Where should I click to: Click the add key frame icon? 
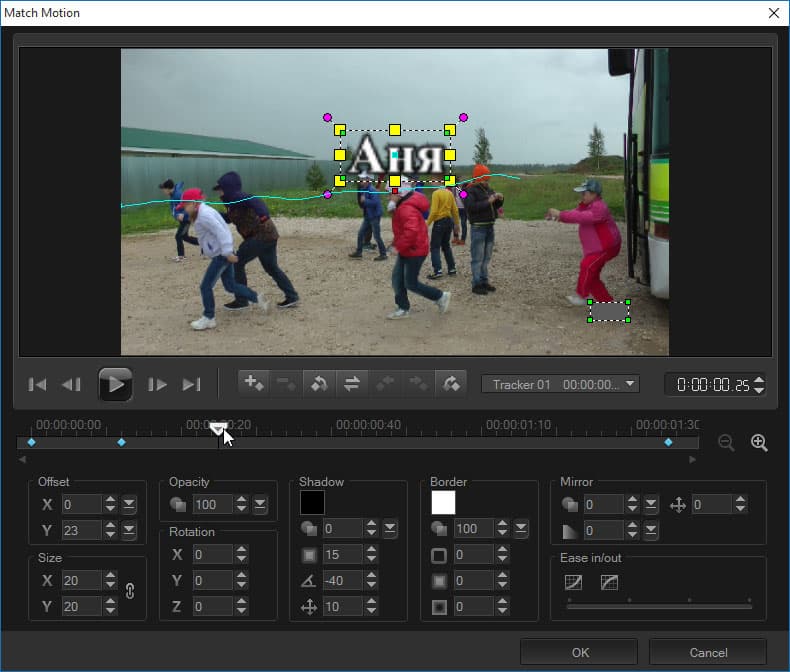254,383
